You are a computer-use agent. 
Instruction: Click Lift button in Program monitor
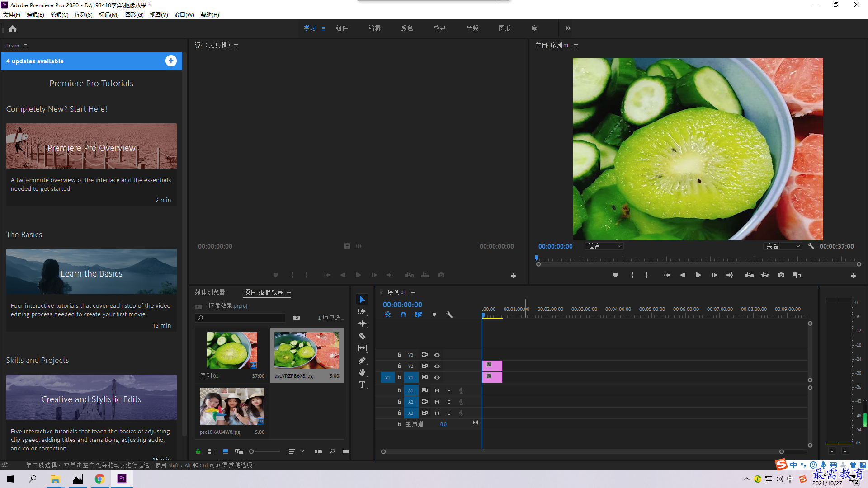(749, 275)
